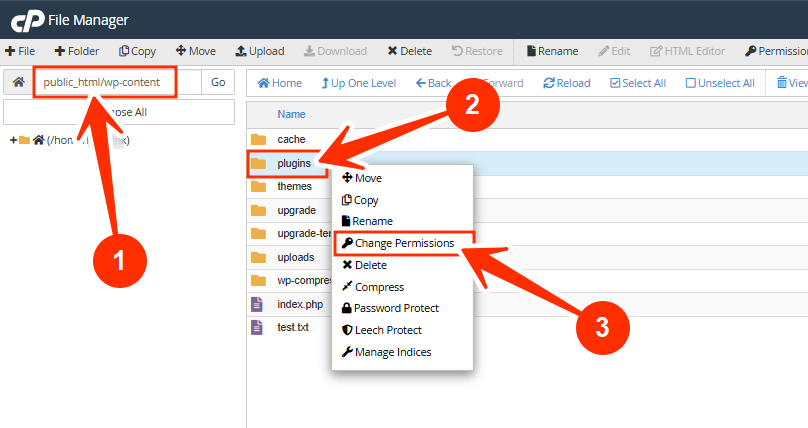Go to Home in navigation bar
Viewport: 808px width, 428px height.
pos(280,83)
